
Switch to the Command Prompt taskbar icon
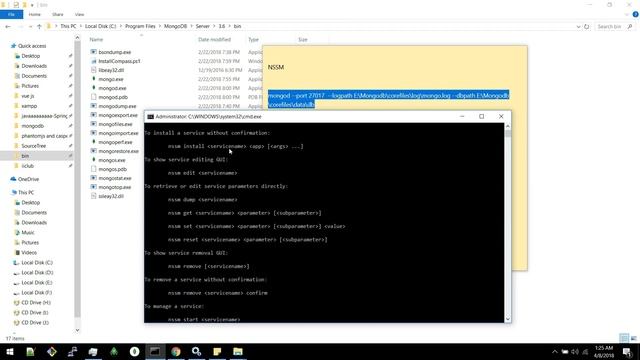click(x=155, y=351)
